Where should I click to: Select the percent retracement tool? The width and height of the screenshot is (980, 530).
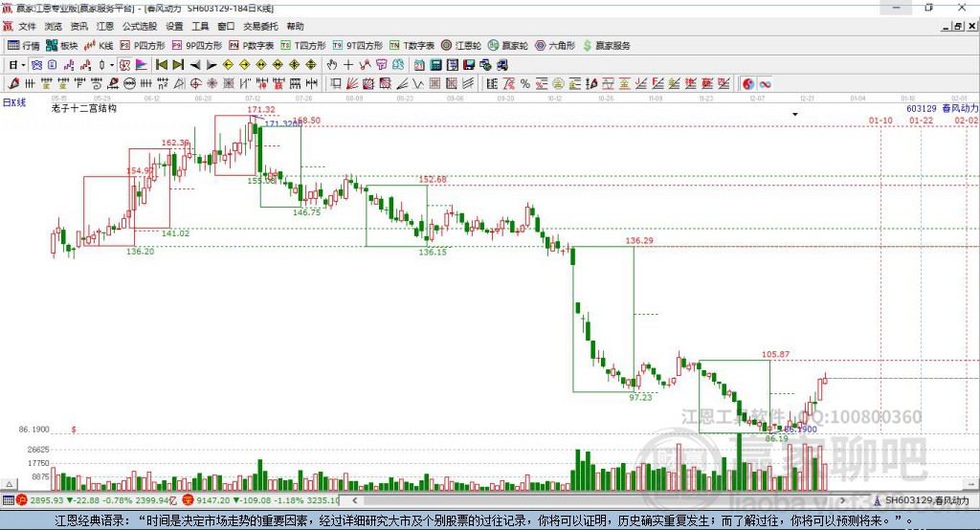pyautogui.click(x=525, y=84)
